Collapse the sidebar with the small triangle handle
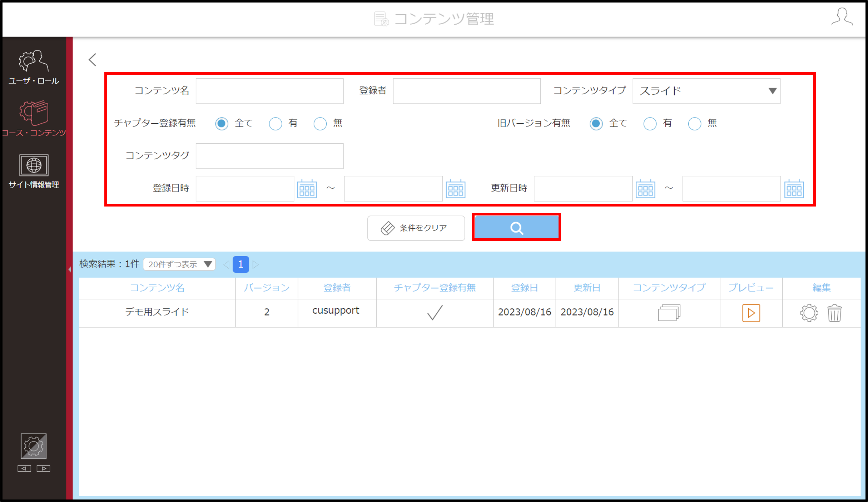 point(70,269)
